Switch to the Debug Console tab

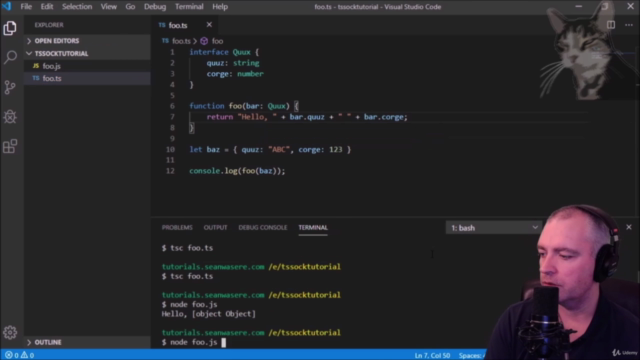coord(263,227)
